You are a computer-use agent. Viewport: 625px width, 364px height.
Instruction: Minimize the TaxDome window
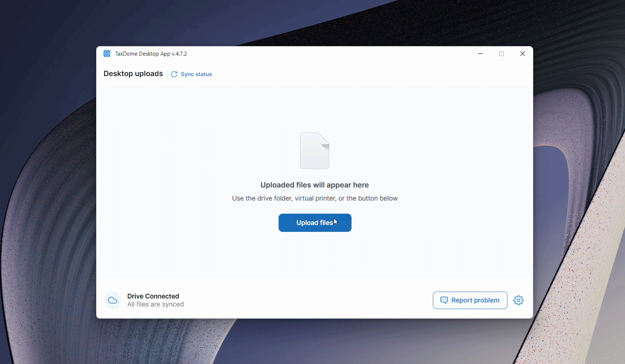click(x=480, y=54)
